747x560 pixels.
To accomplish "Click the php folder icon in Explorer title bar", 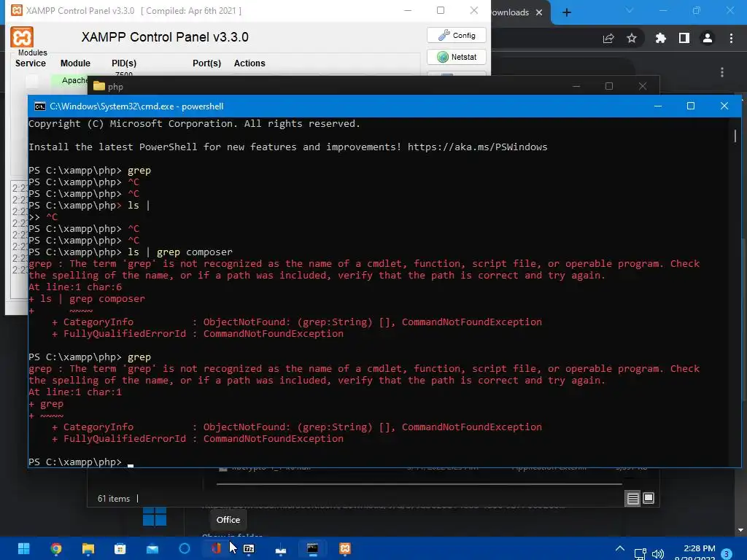I will (99, 86).
